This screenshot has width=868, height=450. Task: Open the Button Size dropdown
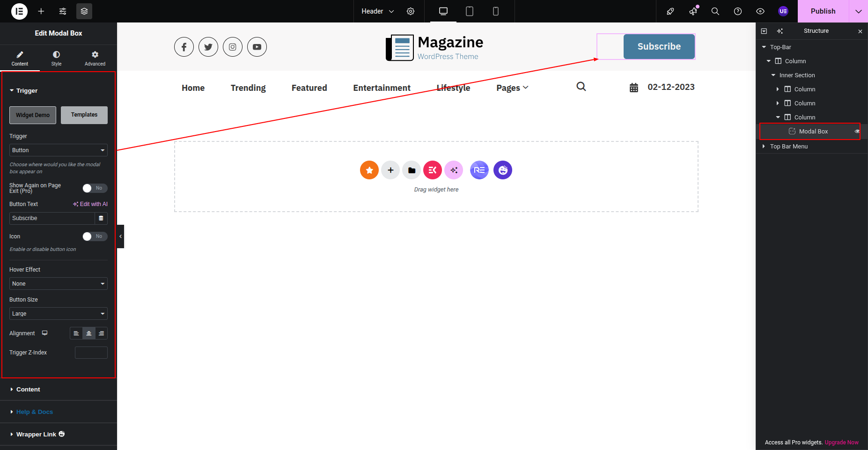click(59, 314)
